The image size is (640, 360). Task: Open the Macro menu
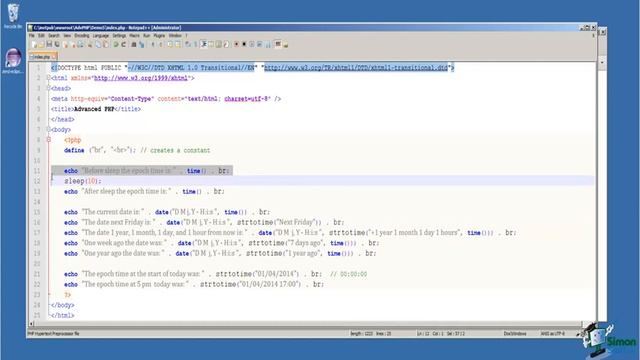[134, 36]
